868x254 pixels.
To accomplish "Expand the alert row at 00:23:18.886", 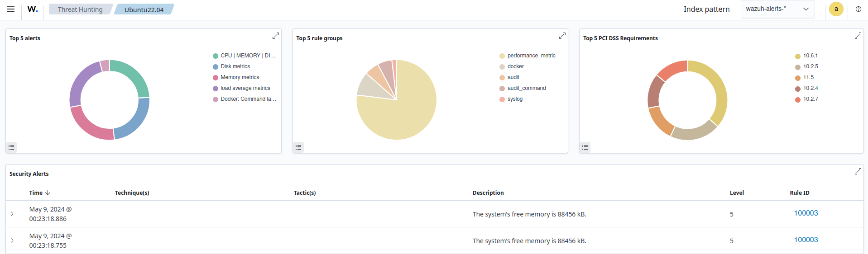I will 12,214.
